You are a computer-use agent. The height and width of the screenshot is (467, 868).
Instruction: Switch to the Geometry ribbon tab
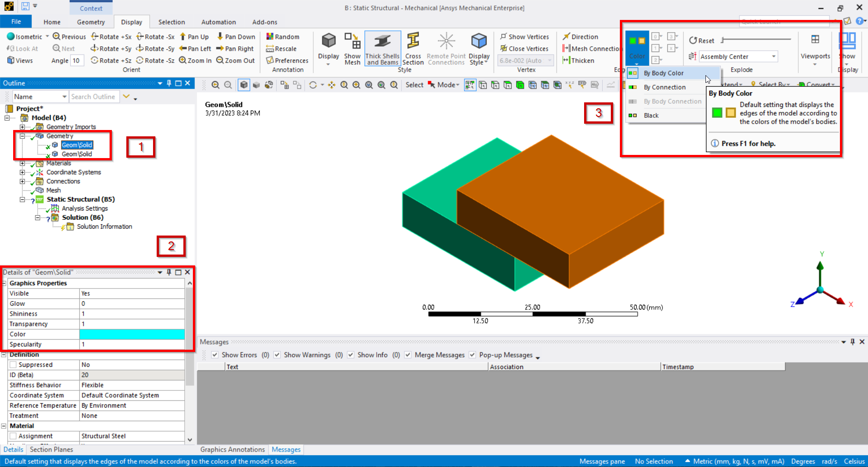click(91, 22)
